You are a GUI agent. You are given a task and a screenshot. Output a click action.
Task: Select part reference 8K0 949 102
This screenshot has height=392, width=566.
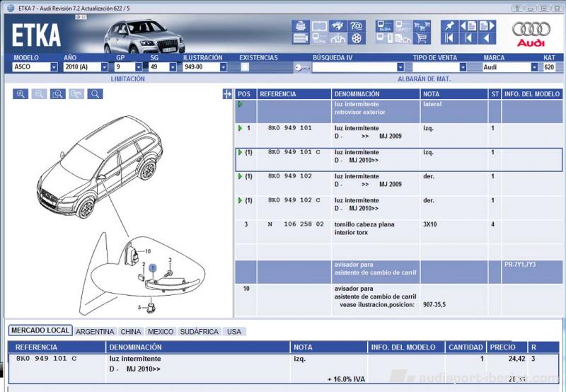tap(290, 176)
